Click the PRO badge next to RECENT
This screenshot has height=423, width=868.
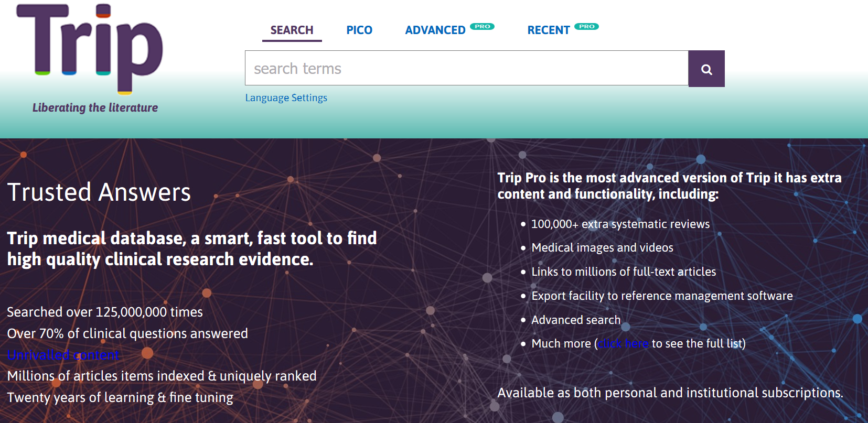(586, 26)
